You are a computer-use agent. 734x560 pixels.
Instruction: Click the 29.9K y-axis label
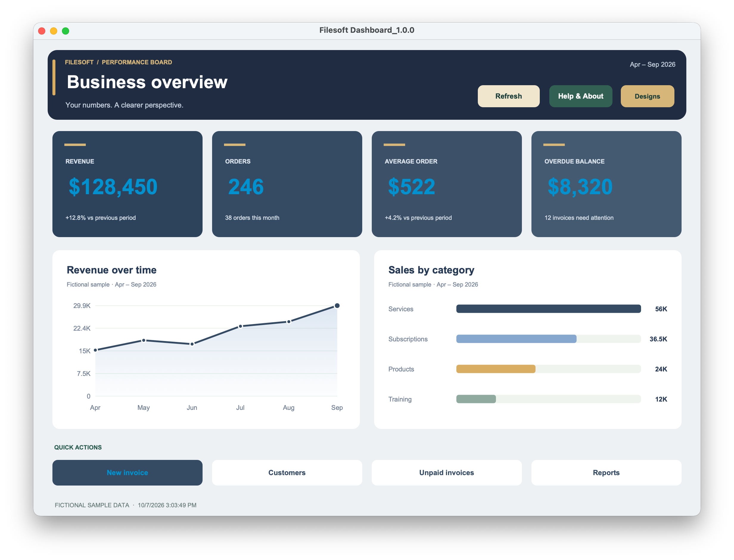pyautogui.click(x=82, y=305)
